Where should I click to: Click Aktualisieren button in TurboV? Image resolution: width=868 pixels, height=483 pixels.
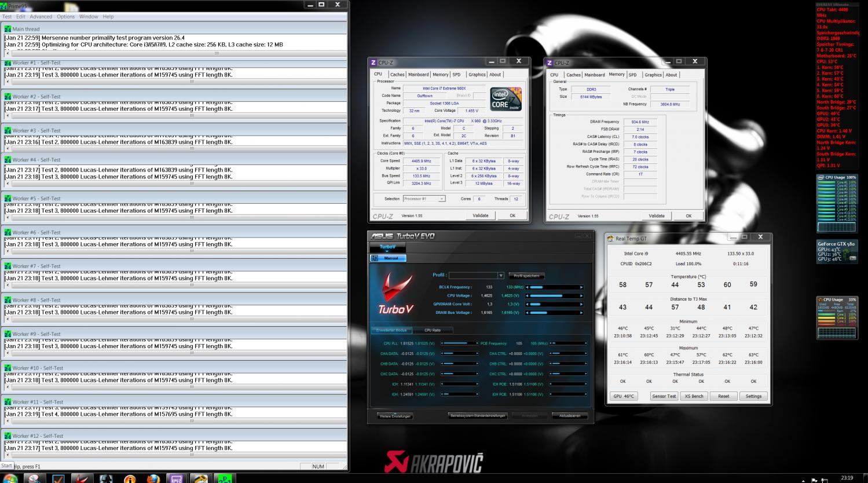tap(569, 416)
